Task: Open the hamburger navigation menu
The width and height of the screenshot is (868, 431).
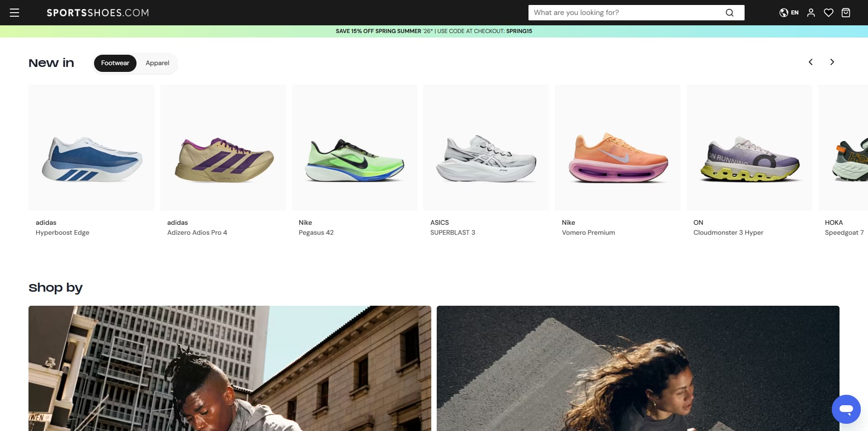Action: 14,13
